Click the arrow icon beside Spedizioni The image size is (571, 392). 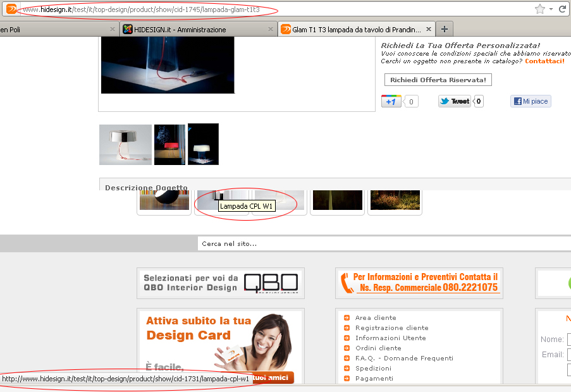[x=347, y=369]
